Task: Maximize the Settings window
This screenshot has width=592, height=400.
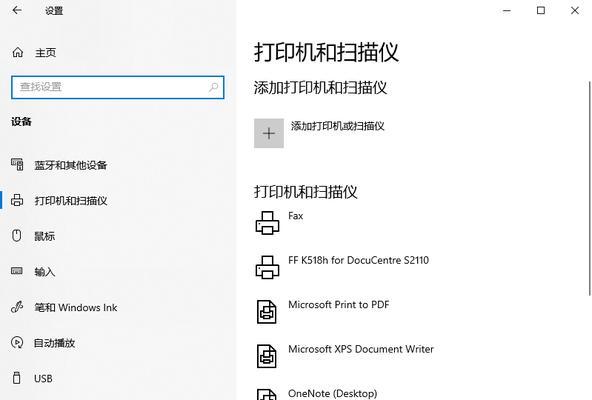Action: tap(541, 10)
